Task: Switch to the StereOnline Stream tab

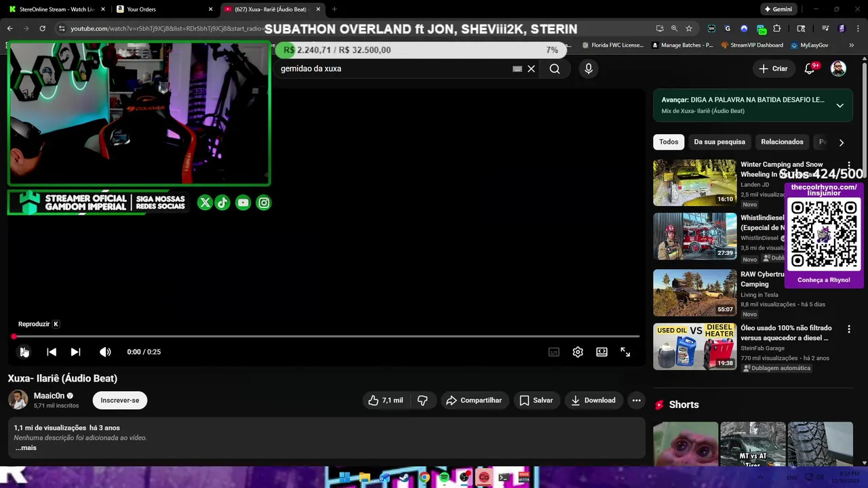Action: tap(58, 9)
